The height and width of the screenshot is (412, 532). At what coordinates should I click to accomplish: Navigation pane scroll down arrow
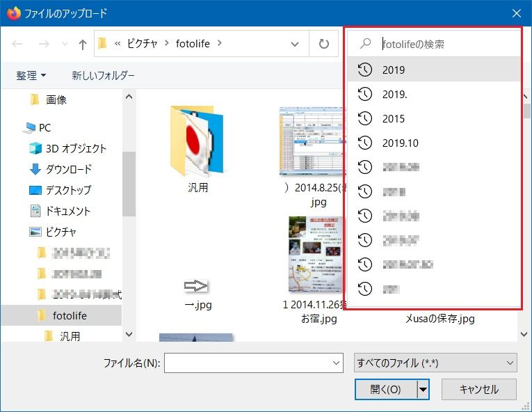pyautogui.click(x=129, y=334)
